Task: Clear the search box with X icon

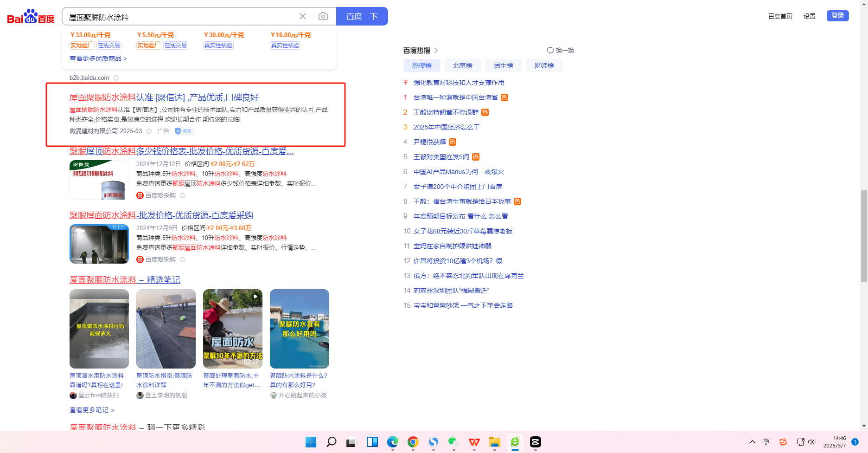Action: pyautogui.click(x=303, y=17)
